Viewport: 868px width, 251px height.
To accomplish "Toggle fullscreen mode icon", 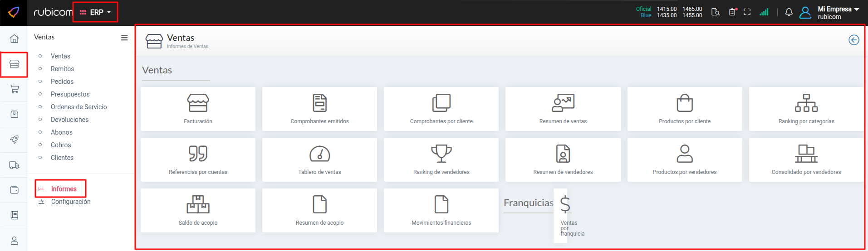I will click(747, 12).
